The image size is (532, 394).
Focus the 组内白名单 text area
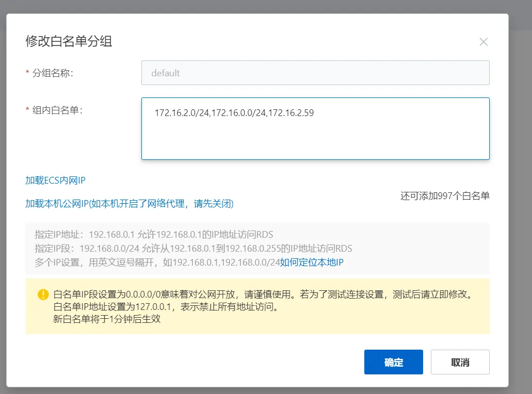pyautogui.click(x=315, y=137)
